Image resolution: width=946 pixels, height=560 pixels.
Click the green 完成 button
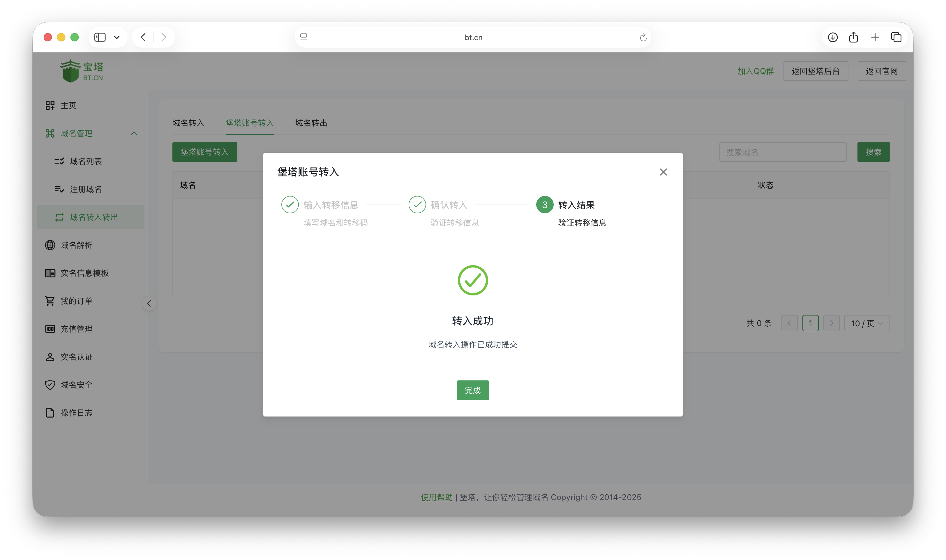tap(473, 390)
